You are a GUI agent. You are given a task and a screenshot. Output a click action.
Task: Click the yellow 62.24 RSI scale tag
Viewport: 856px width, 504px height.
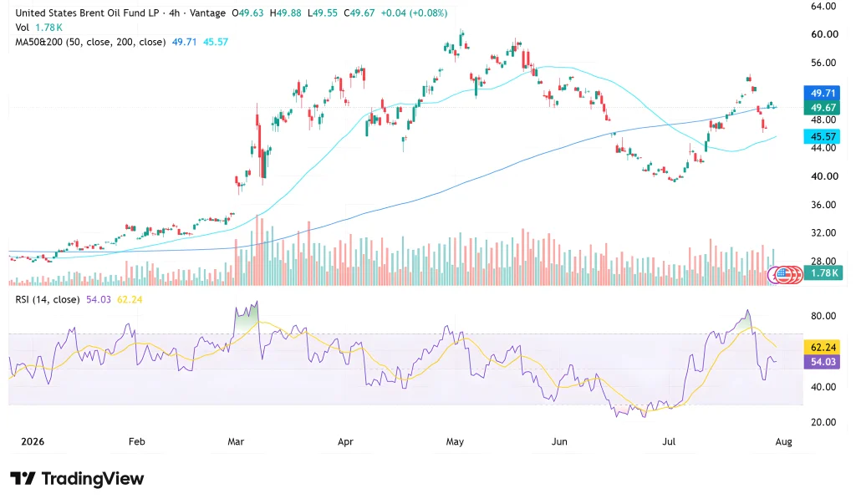pos(823,348)
